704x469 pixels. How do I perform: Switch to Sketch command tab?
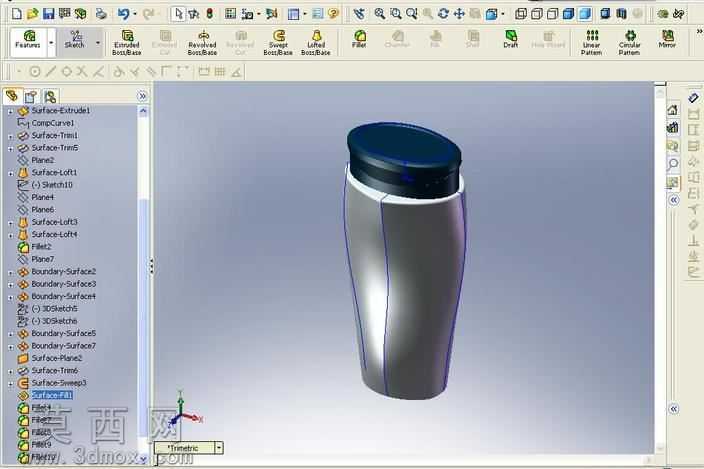pyautogui.click(x=75, y=43)
